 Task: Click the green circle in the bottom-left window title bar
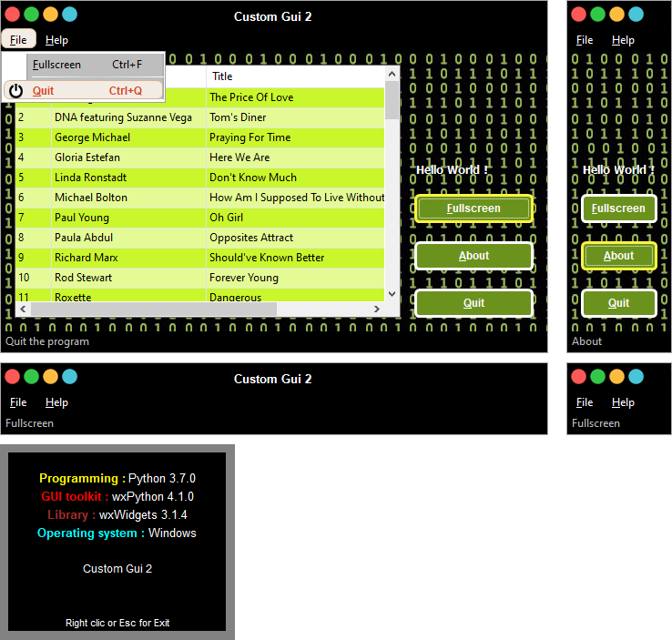[x=31, y=377]
